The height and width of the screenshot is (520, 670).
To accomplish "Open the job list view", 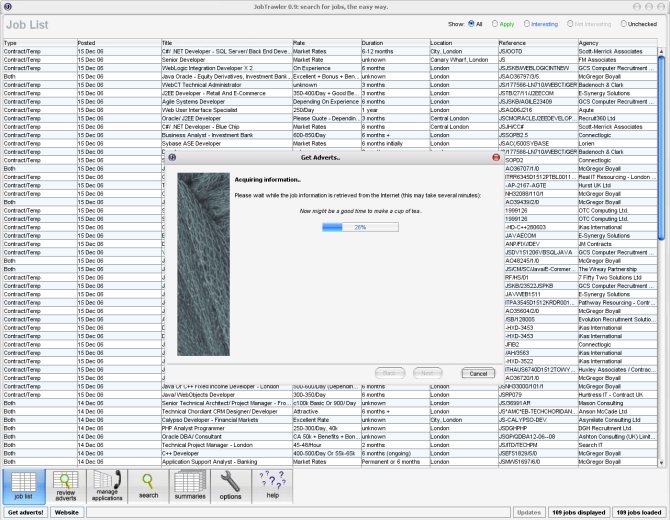I will coord(22,485).
